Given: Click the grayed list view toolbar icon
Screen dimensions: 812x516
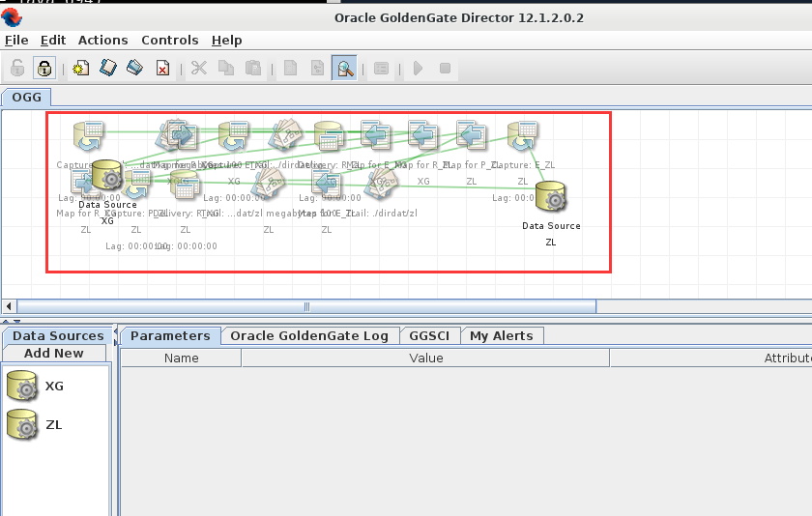Looking at the screenshot, I should tap(381, 68).
